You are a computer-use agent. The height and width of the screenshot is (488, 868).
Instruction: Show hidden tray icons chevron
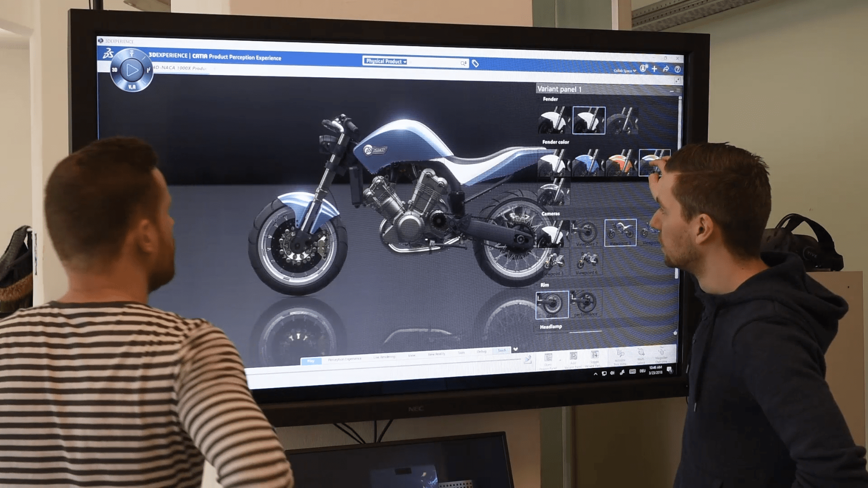coord(595,374)
